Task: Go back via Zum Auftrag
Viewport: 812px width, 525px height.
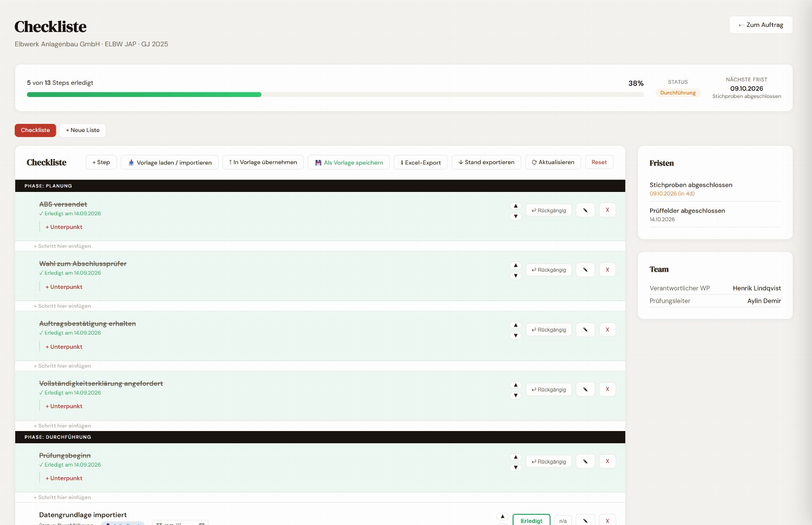Action: pos(761,25)
